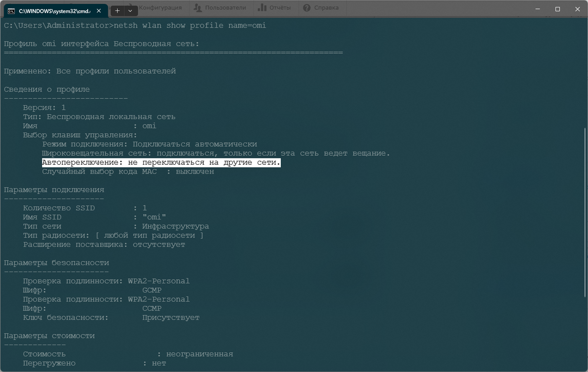Image resolution: width=588 pixels, height=372 pixels.
Task: Click the 'Случайный выбор кода MAC' line
Action: point(128,172)
